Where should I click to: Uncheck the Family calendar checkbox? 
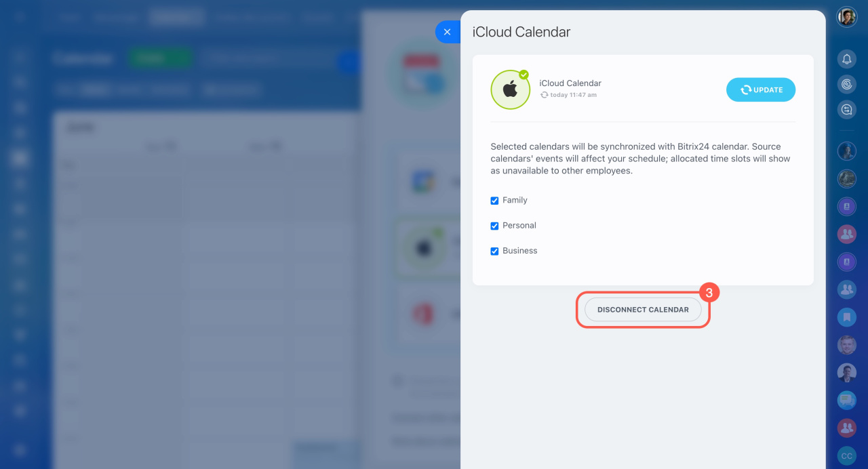(x=494, y=201)
